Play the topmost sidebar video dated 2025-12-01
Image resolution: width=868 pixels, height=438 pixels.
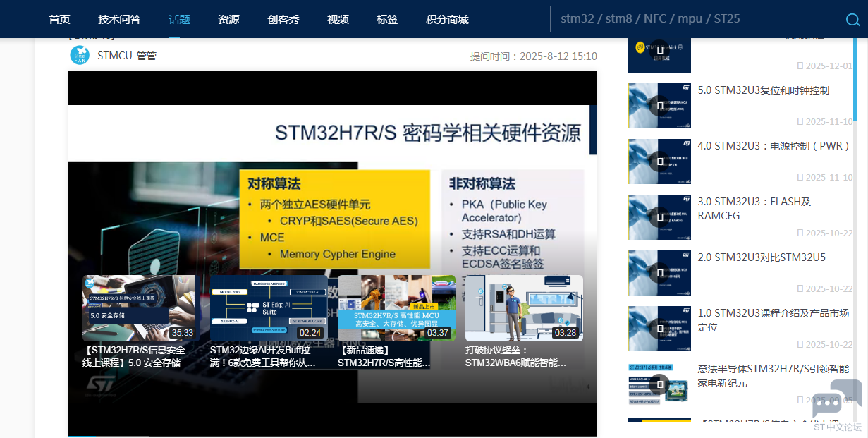(x=659, y=50)
